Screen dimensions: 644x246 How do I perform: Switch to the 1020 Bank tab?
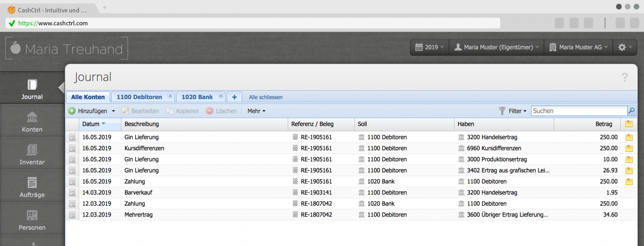pos(197,97)
